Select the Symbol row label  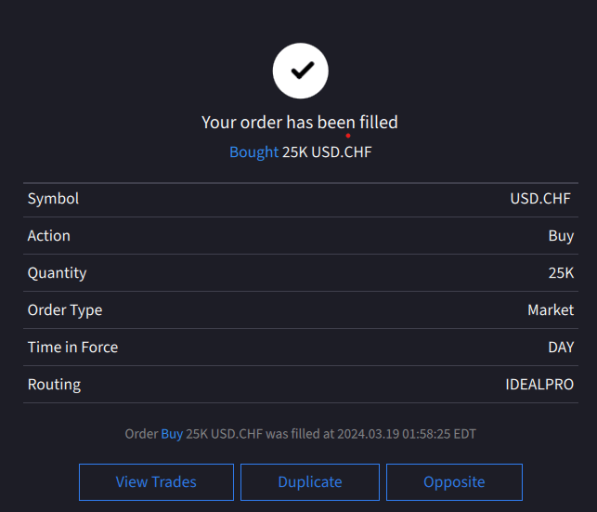pos(53,199)
